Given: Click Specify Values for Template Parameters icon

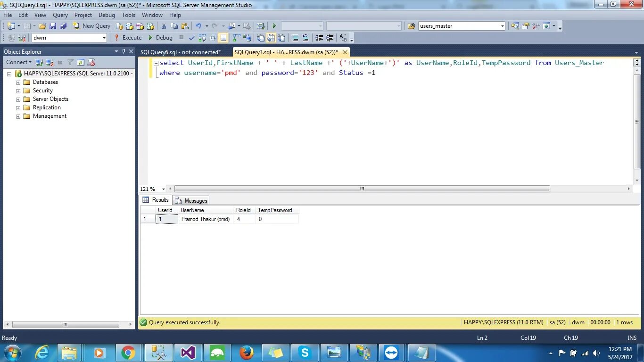Looking at the screenshot, I should tap(343, 38).
